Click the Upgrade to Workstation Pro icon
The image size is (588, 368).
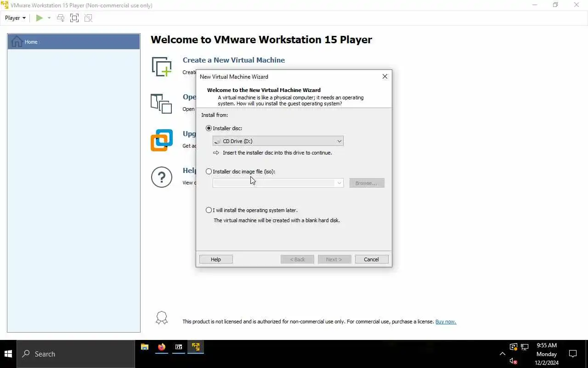pos(162,140)
